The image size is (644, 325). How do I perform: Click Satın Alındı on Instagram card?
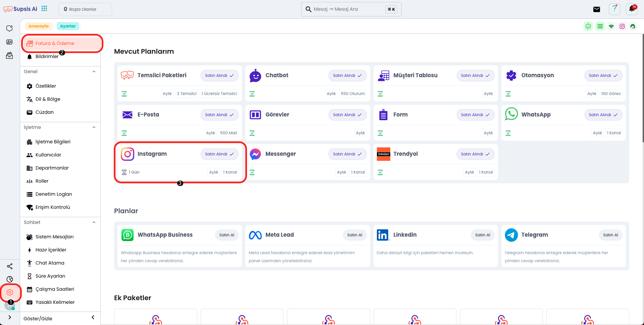point(219,154)
